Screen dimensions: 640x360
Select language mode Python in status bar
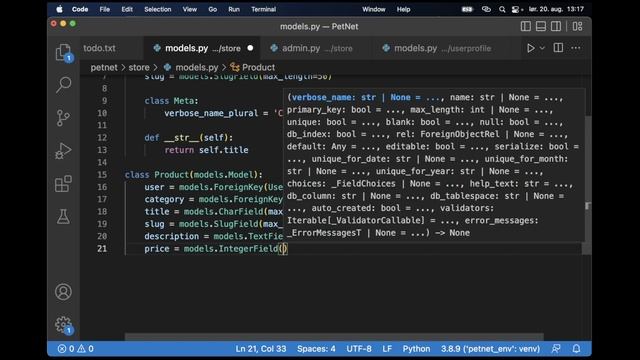416,349
